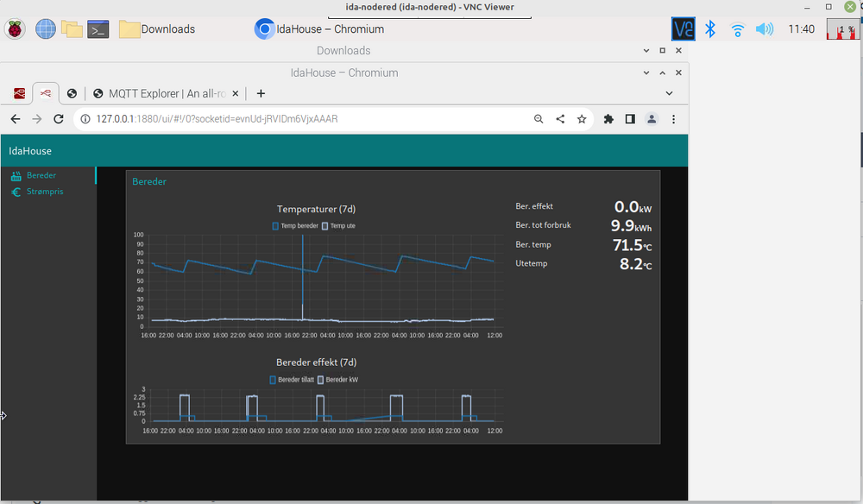
Task: Open the Chromium extensions puzzle icon
Action: pyautogui.click(x=608, y=119)
